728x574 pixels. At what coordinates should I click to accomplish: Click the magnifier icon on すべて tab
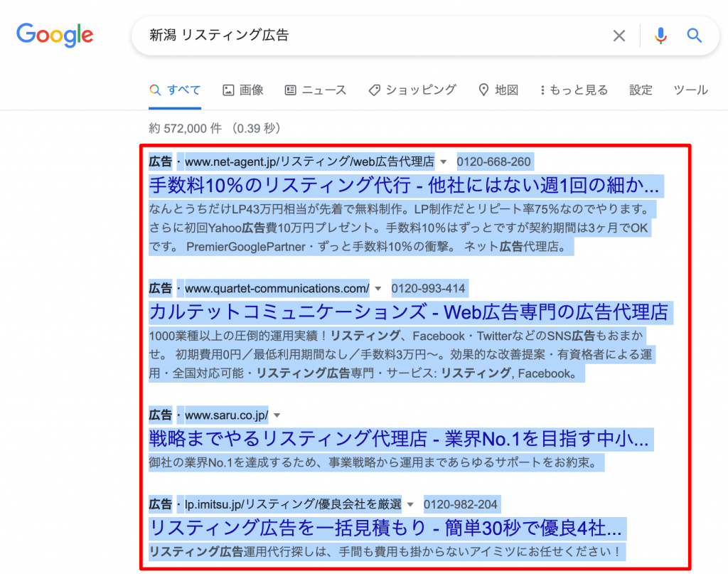pyautogui.click(x=155, y=90)
